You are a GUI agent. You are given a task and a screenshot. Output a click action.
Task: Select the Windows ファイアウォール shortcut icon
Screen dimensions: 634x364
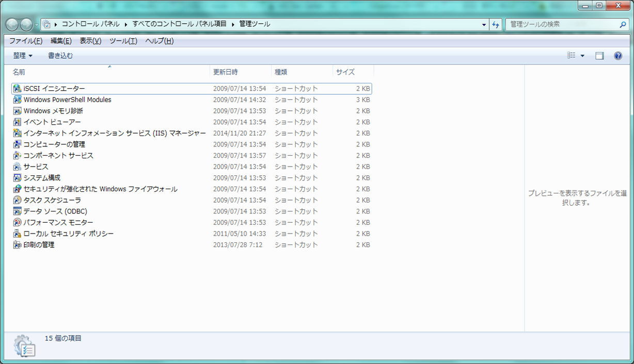tap(17, 189)
